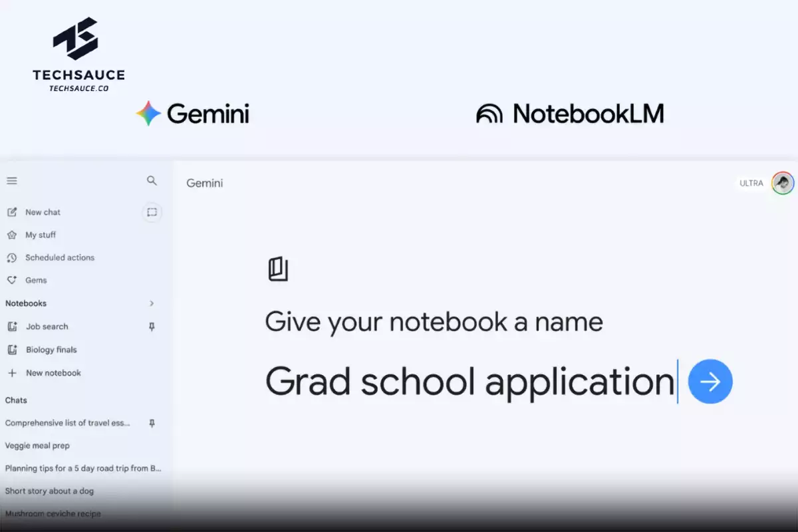Start a temporary chat with dashed-square icon
This screenshot has height=532, width=798.
[x=152, y=212]
